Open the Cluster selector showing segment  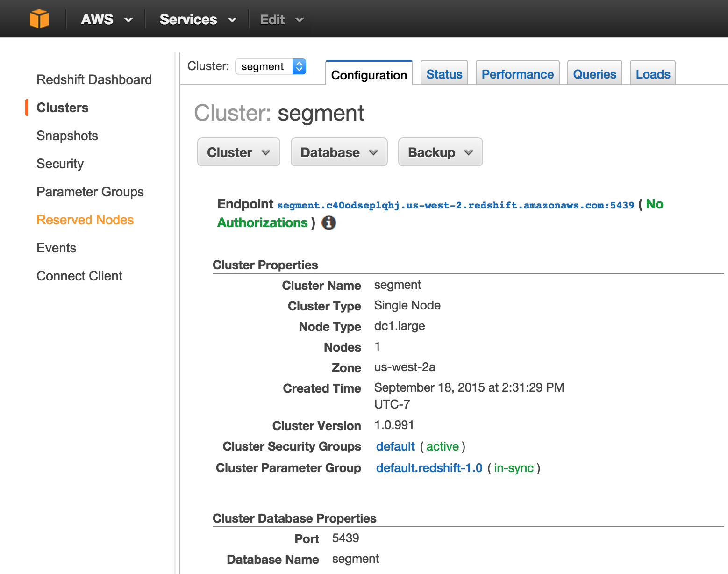(271, 66)
